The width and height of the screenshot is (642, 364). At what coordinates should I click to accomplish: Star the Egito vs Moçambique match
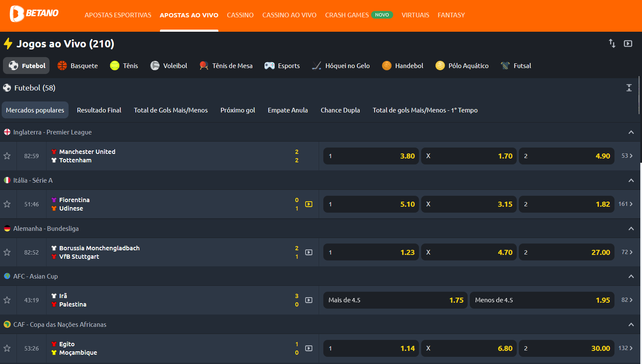pyautogui.click(x=7, y=348)
